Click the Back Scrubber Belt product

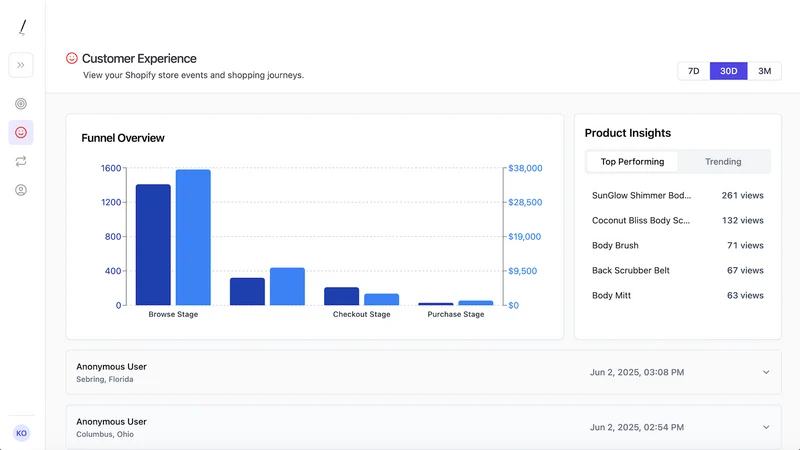tap(631, 270)
